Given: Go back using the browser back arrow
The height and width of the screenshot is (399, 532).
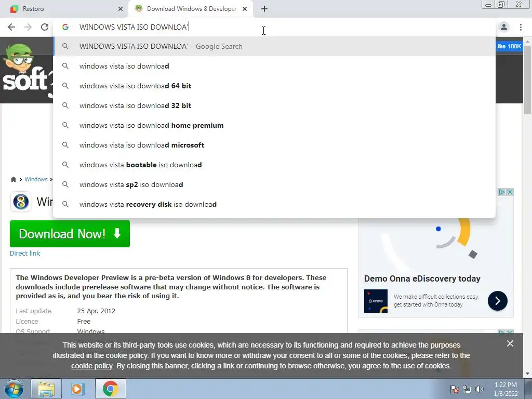Looking at the screenshot, I should coord(11,27).
